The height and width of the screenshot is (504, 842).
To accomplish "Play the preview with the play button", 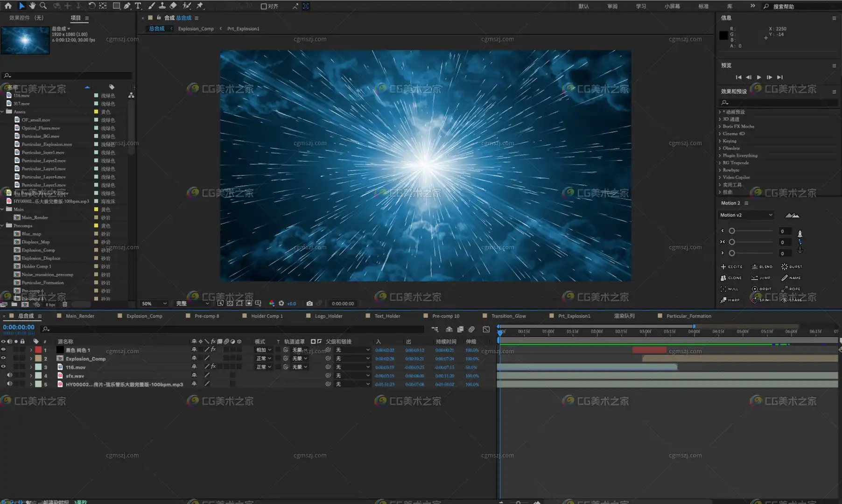I will pos(759,77).
